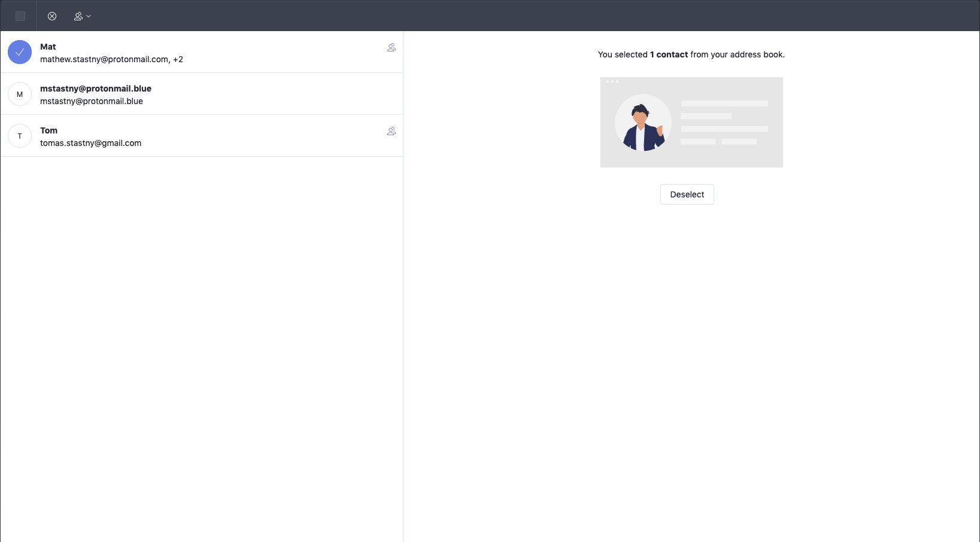
Task: Click the merge contacts icon in the toolbar
Action: [x=78, y=16]
